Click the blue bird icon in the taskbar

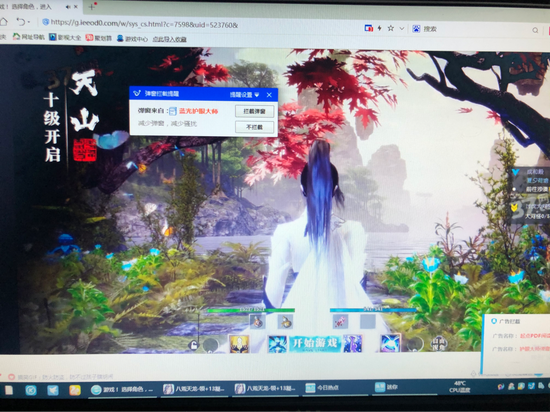coord(53,390)
